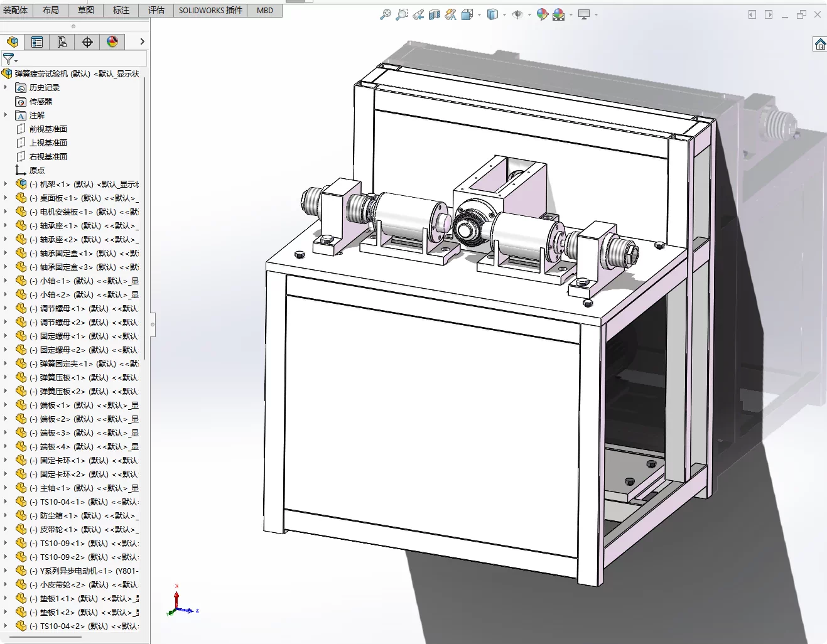Select the Zoom to Area tool

pos(402,14)
